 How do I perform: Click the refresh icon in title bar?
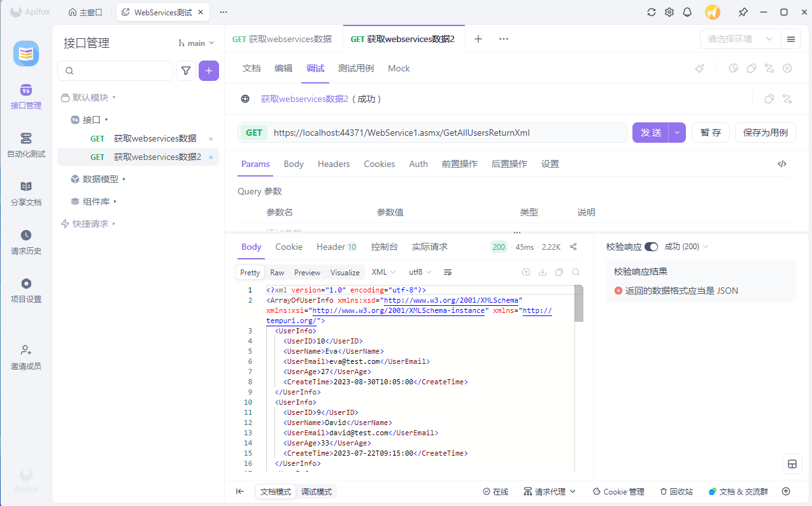pyautogui.click(x=651, y=12)
